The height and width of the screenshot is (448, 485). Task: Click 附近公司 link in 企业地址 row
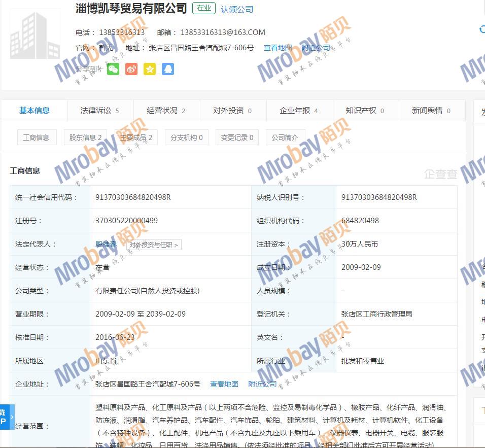pos(262,384)
